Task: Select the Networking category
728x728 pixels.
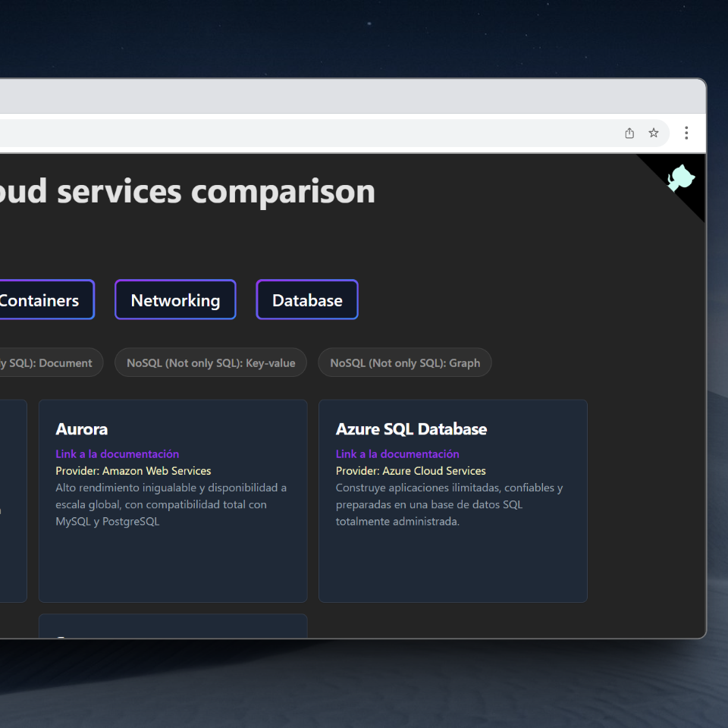Action: point(175,300)
